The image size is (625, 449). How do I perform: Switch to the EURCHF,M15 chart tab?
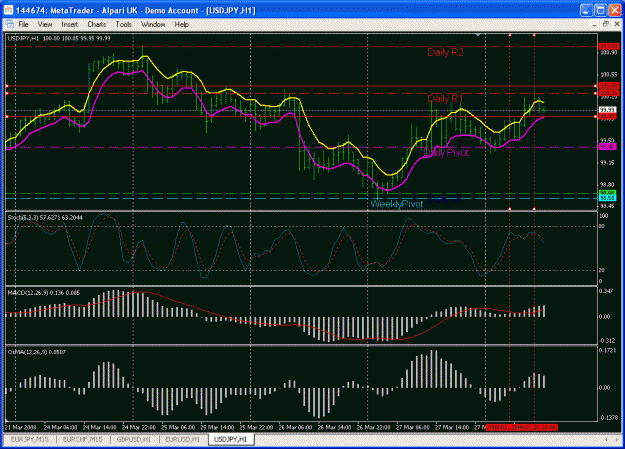(83, 439)
